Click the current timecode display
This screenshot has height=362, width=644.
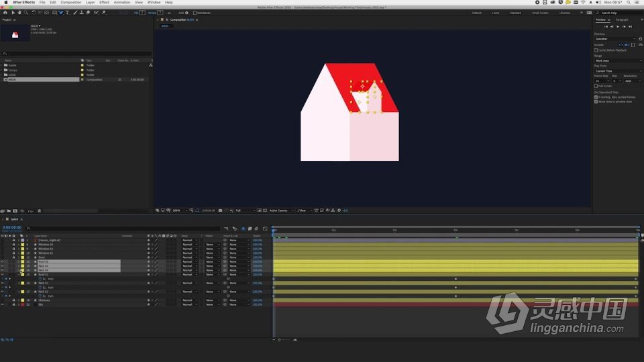(x=12, y=227)
